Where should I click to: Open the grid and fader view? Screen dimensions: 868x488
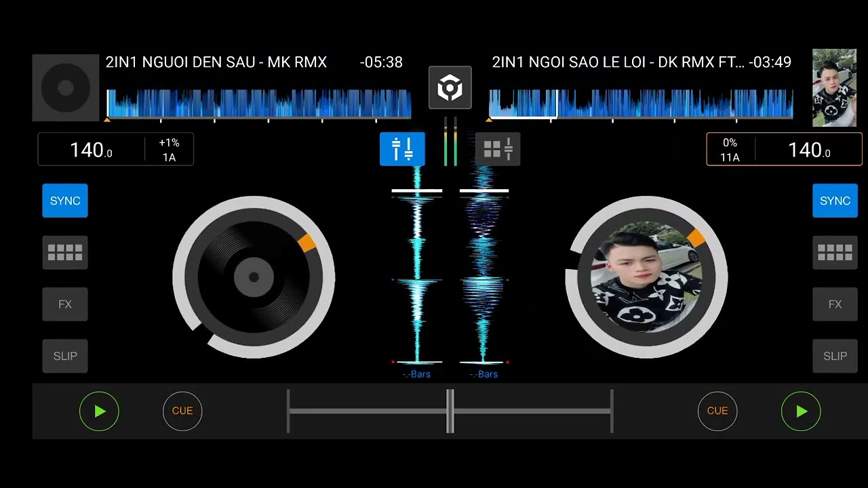coord(498,149)
